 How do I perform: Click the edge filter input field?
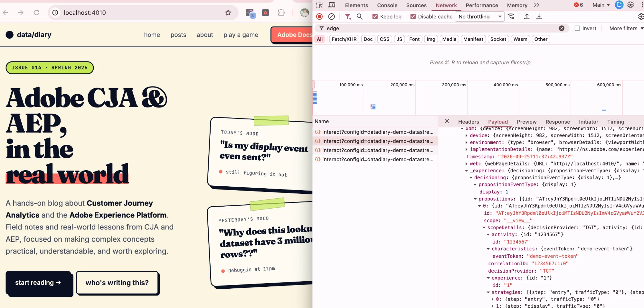point(441,28)
